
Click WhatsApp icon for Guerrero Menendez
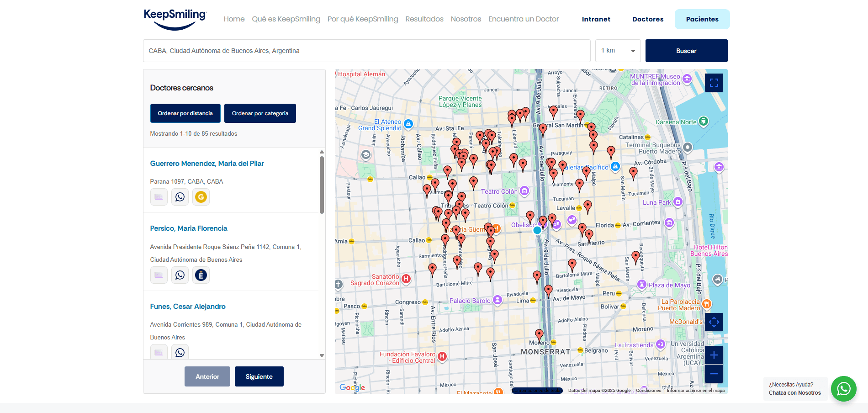tap(180, 197)
